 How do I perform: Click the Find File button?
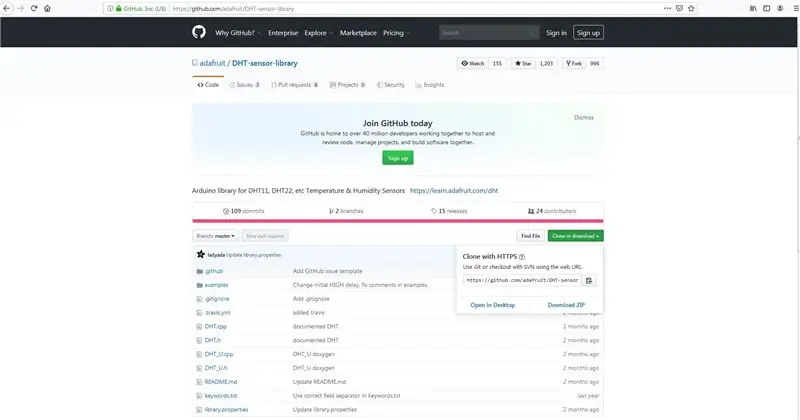point(531,236)
